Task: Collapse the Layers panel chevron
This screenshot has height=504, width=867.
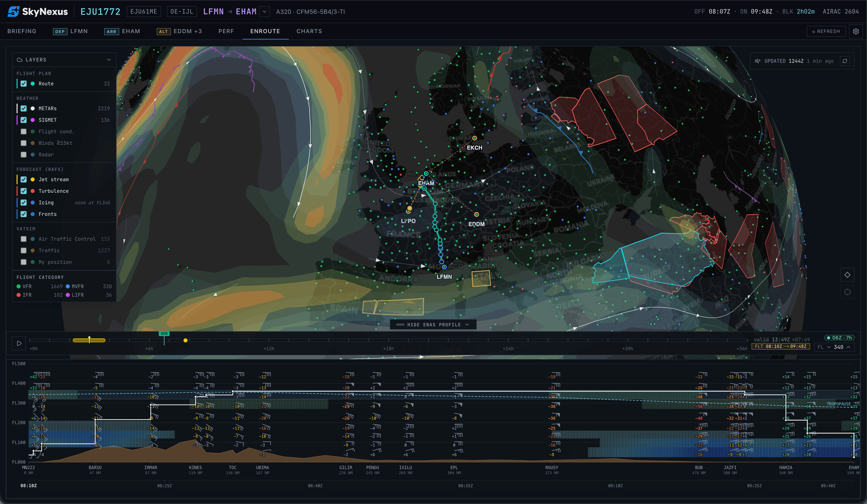Action: [x=109, y=60]
